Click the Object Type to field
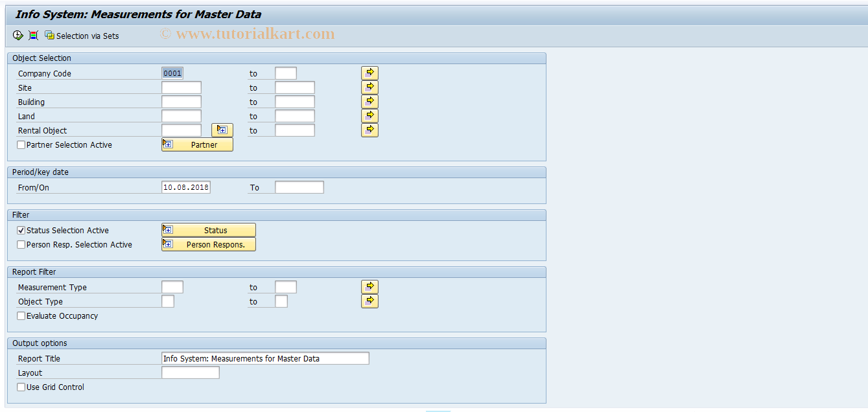The height and width of the screenshot is (412, 868). 281,301
